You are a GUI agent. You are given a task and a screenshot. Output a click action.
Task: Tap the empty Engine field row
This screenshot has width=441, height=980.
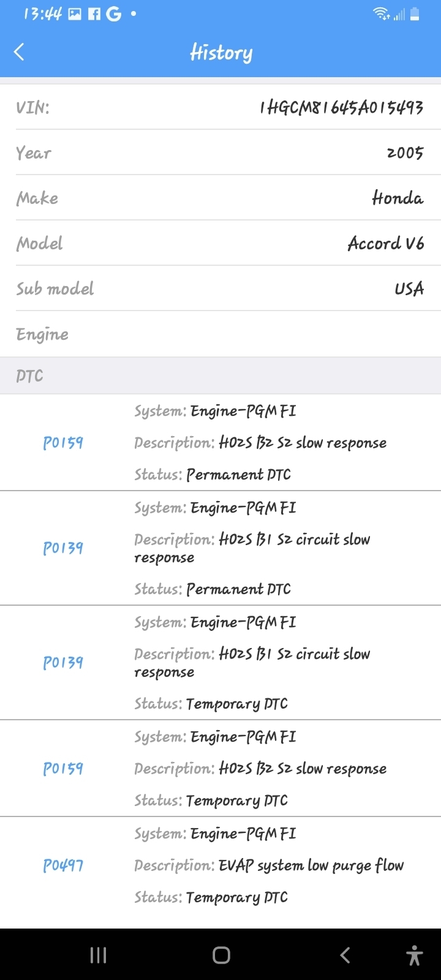pyautogui.click(x=221, y=334)
